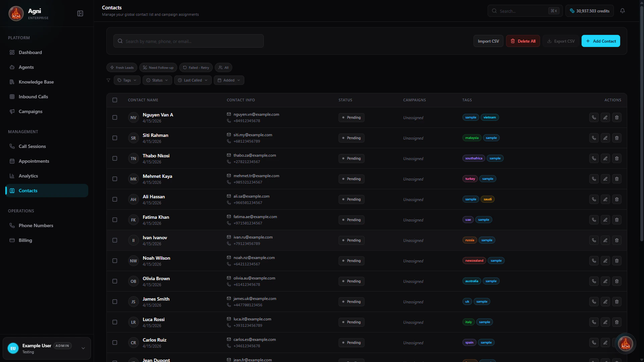Call James Smith via phone icon

(x=594, y=302)
